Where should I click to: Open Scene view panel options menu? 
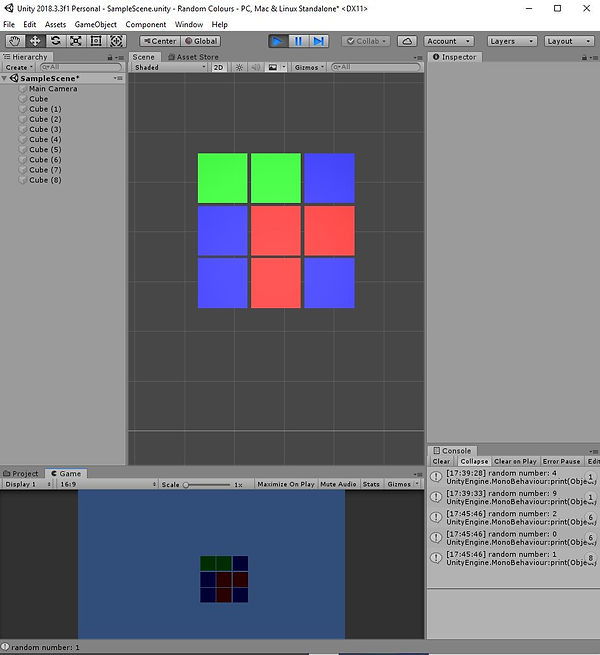418,58
